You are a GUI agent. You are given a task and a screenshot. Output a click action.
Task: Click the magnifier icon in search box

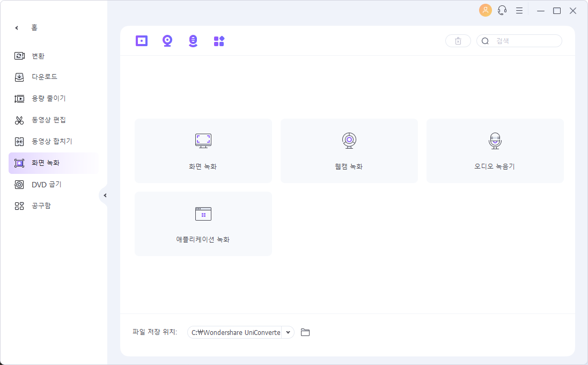coord(485,41)
